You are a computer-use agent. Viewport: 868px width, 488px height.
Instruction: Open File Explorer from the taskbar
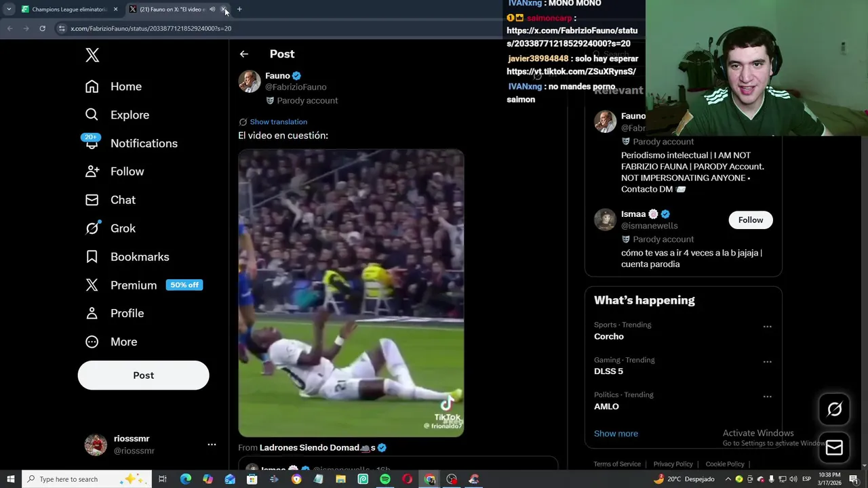click(340, 479)
